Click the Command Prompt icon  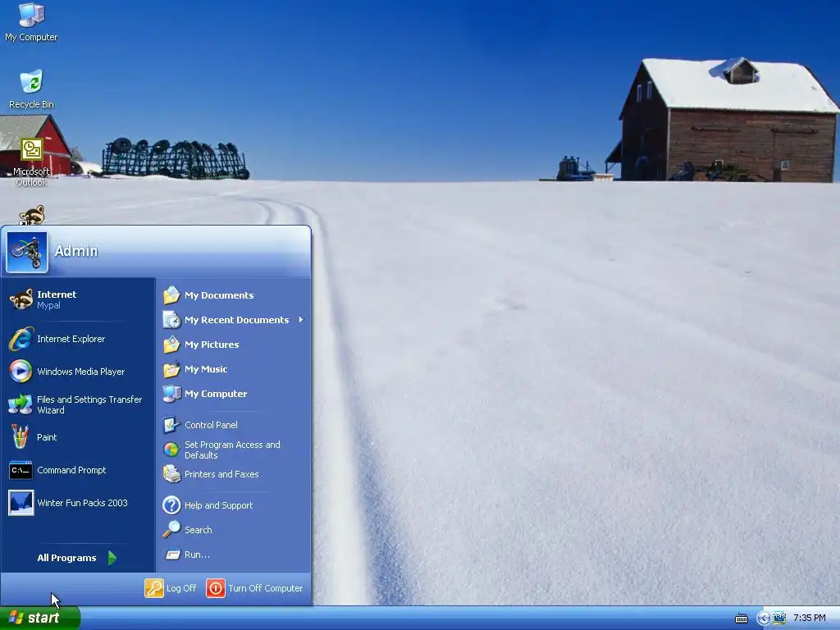[x=21, y=470]
